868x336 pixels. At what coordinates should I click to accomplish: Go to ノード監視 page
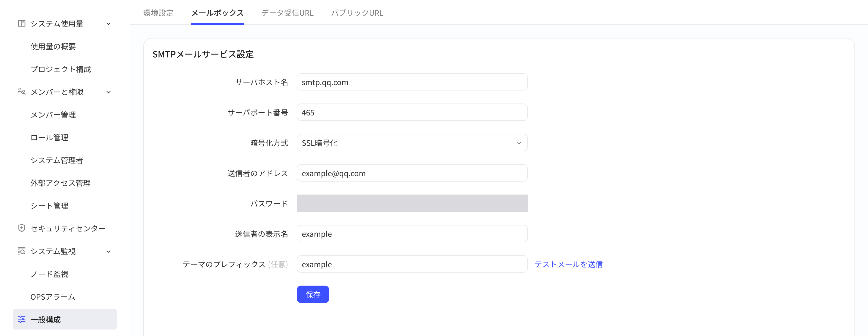click(x=50, y=274)
